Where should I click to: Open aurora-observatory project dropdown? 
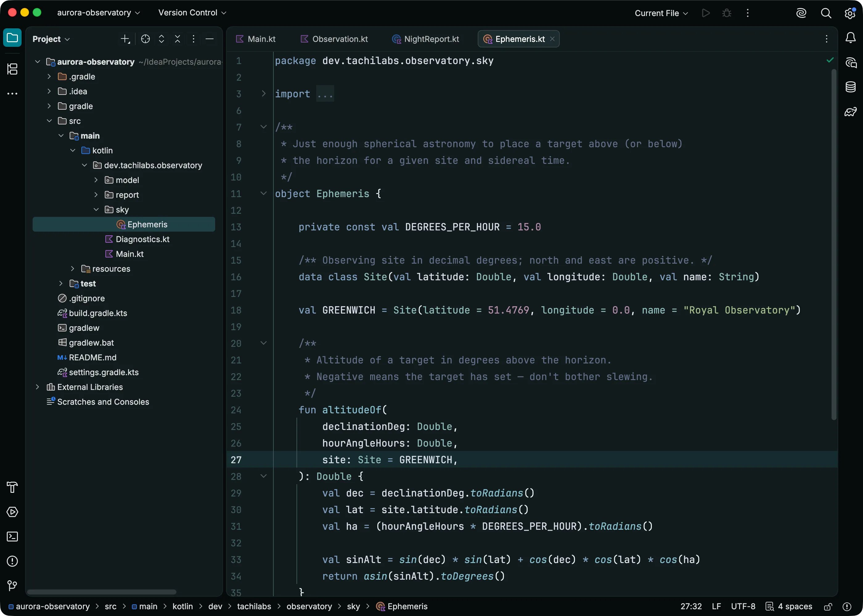98,13
